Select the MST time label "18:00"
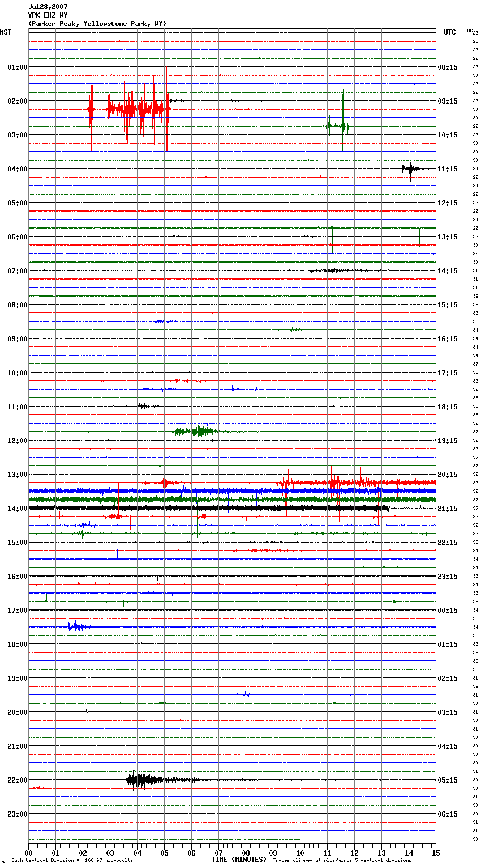Image resolution: width=481 pixels, height=868 pixels. pyautogui.click(x=18, y=644)
